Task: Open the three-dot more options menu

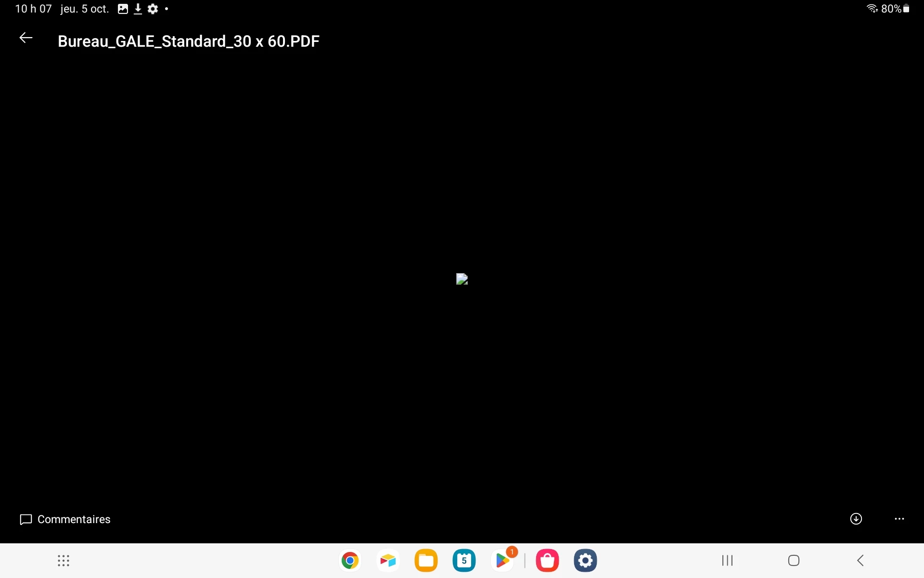Action: click(x=899, y=519)
